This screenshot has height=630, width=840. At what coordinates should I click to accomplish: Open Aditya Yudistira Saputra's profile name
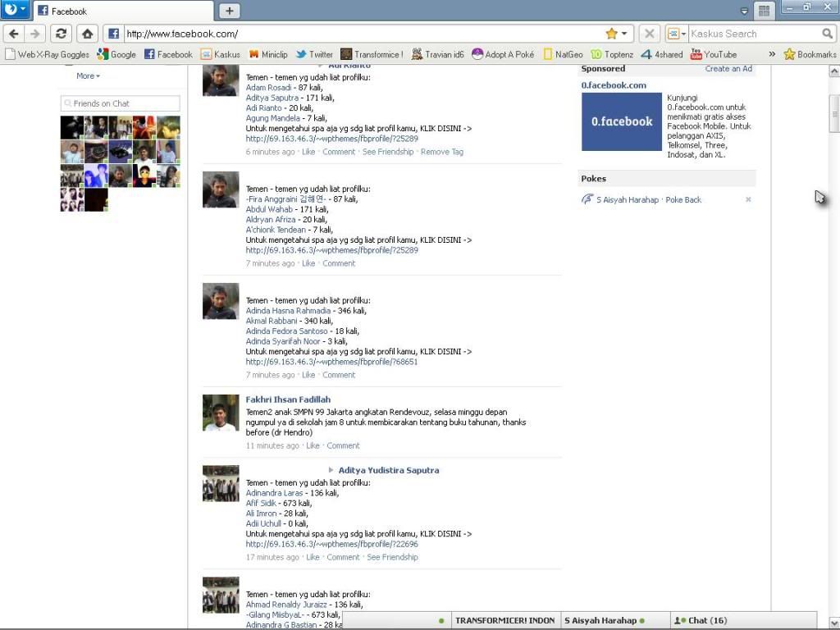click(389, 470)
